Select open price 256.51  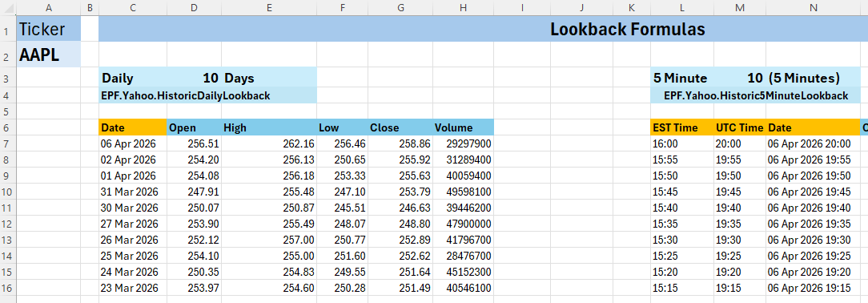pyautogui.click(x=195, y=144)
